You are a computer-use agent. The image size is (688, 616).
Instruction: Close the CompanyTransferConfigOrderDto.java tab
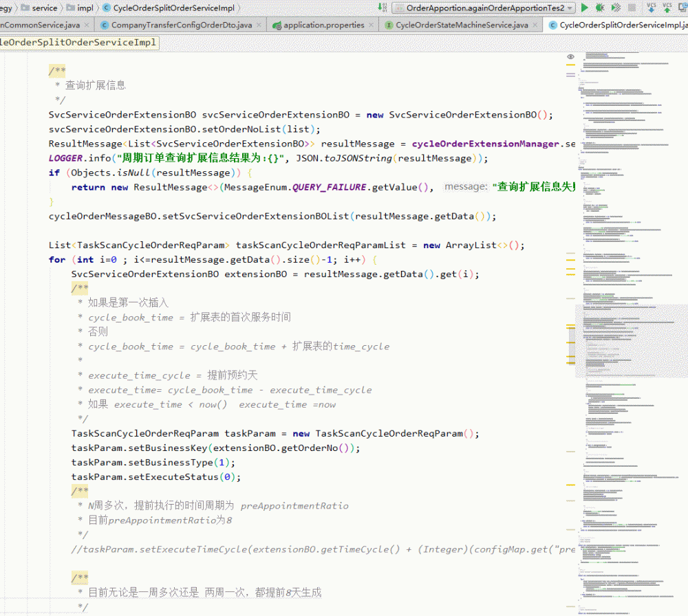coord(259,25)
